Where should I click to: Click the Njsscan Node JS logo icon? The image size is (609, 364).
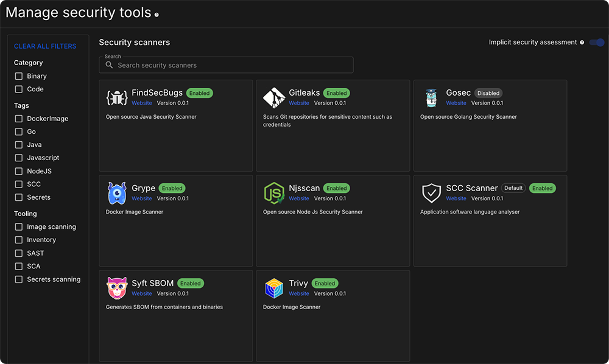coord(274,193)
